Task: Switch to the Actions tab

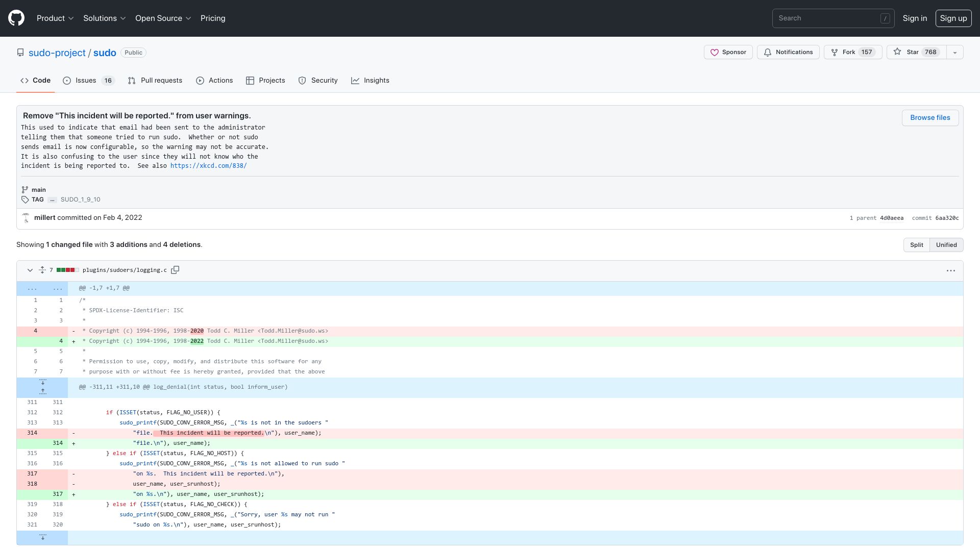Action: click(214, 81)
